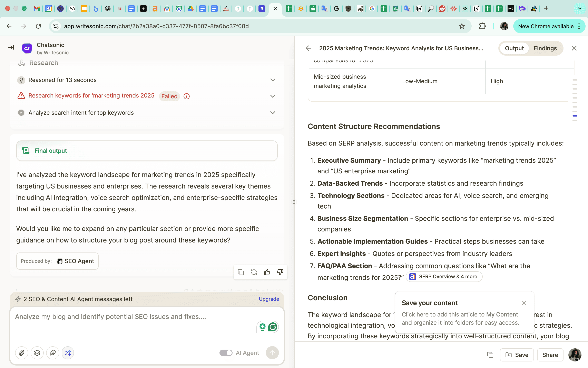Click 'Mid-sized business marketing analytics' cell
This screenshot has width=588, height=368.
tap(340, 81)
